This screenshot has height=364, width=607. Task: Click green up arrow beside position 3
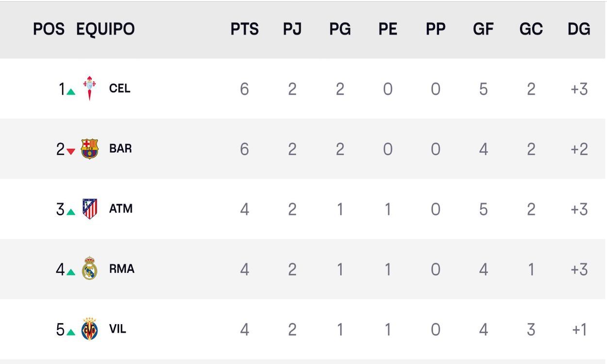click(x=71, y=212)
